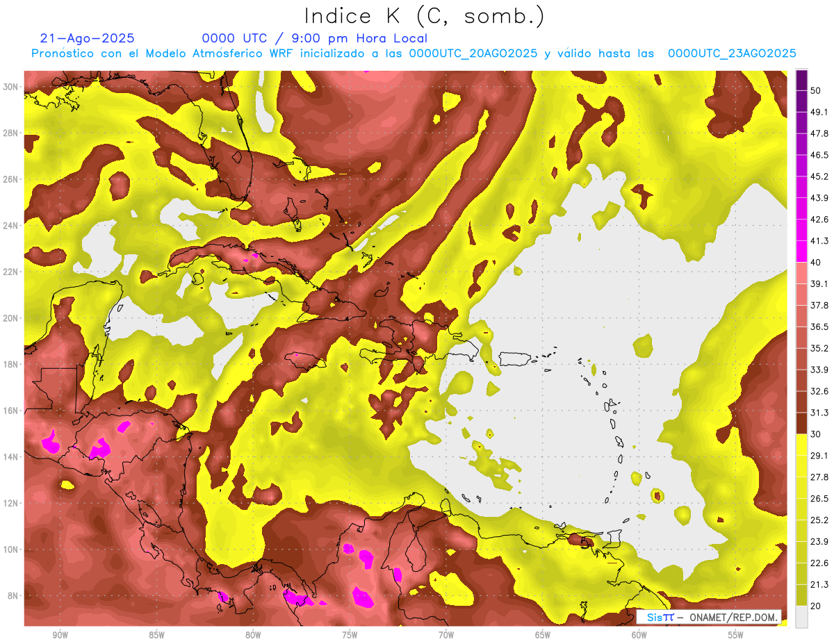
Task: Click the "32.6" colorbar label
Action: coord(819,391)
